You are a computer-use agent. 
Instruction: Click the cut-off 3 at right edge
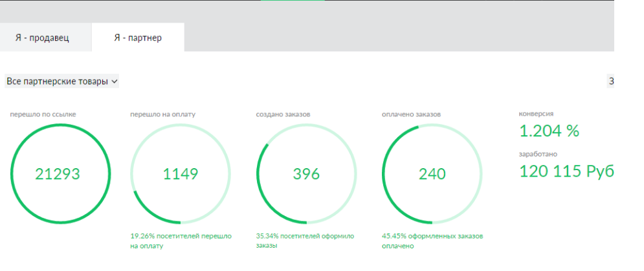pos(611,81)
